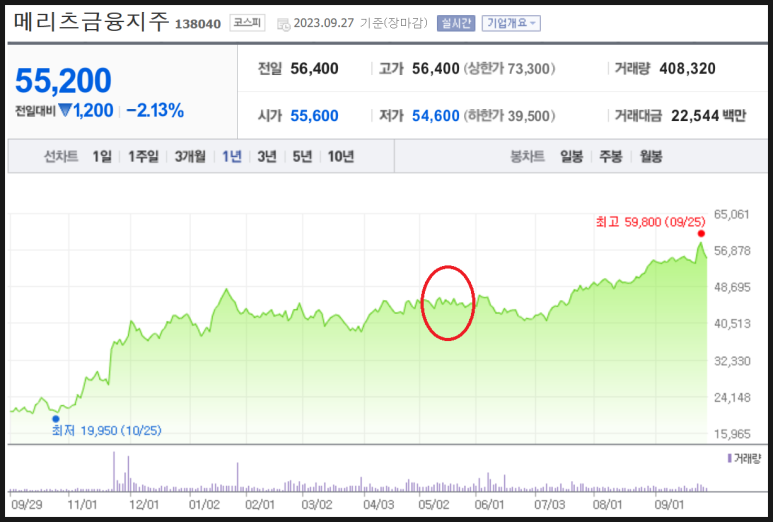Click the 15,965 y-axis label
Viewport: 773px width, 522px height.
732,434
